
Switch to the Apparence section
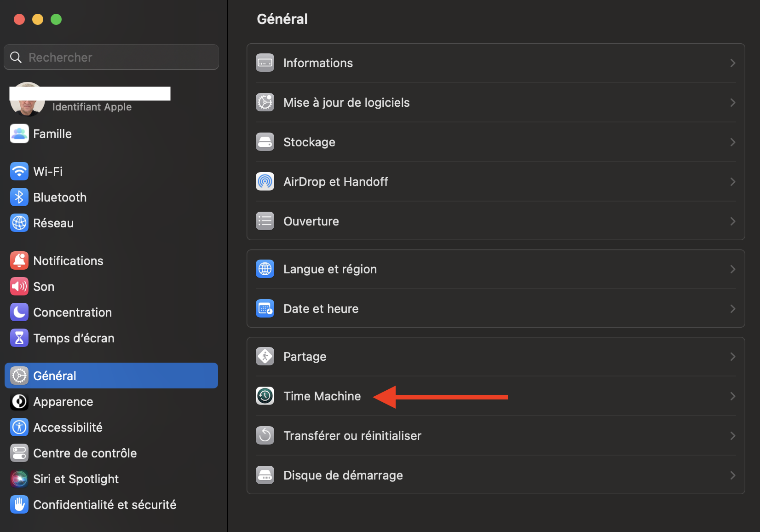(x=63, y=402)
